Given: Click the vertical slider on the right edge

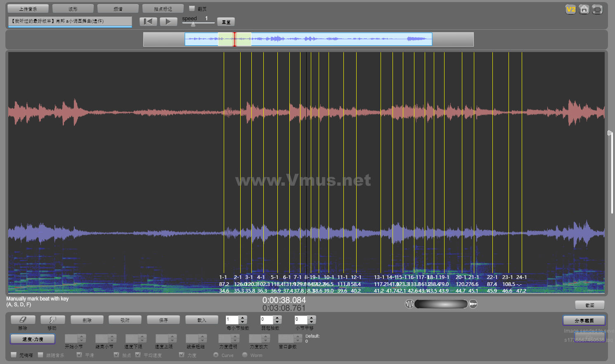Looking at the screenshot, I should click(x=612, y=173).
